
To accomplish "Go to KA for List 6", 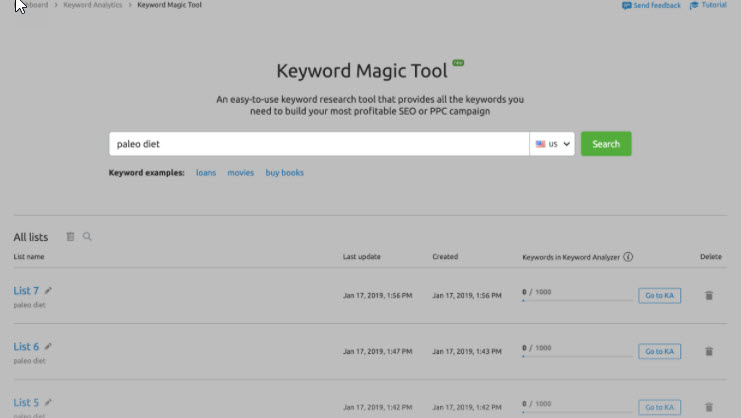I will pos(659,351).
